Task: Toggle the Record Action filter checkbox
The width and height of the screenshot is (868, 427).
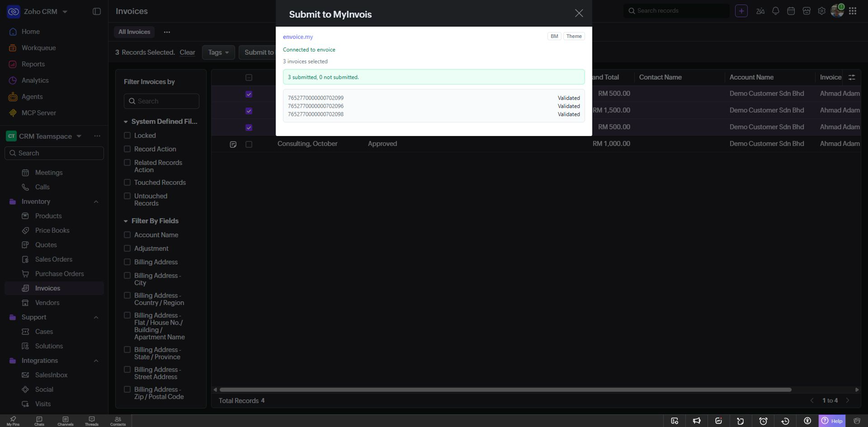Action: click(x=127, y=149)
